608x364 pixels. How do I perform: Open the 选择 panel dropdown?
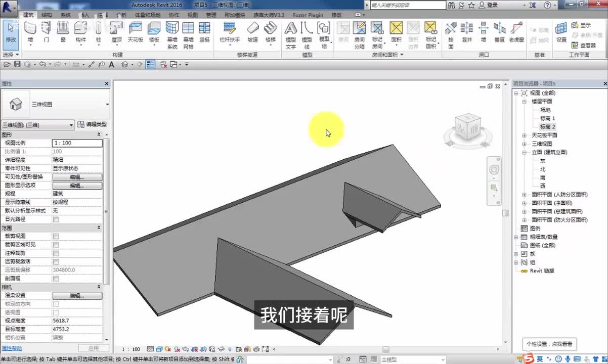click(11, 55)
